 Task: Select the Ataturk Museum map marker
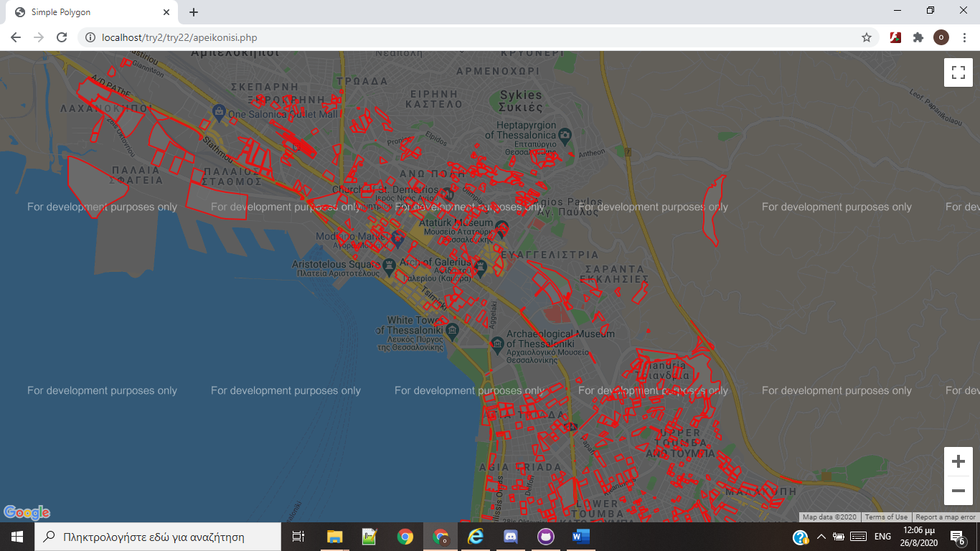[502, 229]
